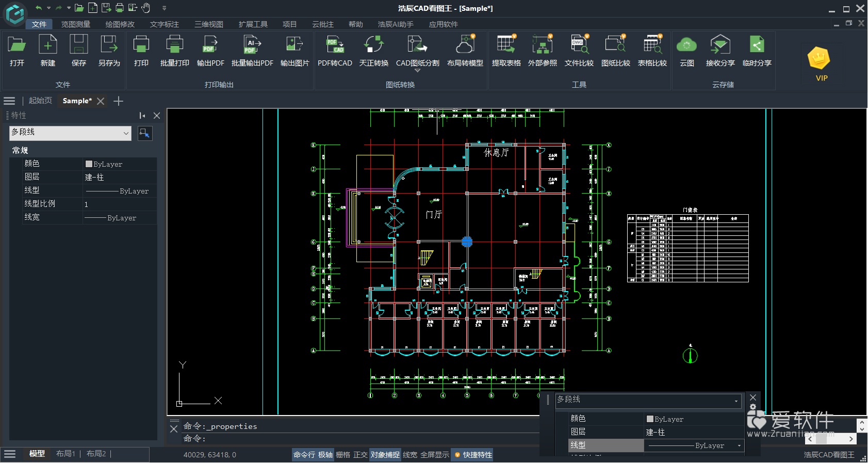Click the ByLayer color swatch in 颜色 row

tap(89, 164)
